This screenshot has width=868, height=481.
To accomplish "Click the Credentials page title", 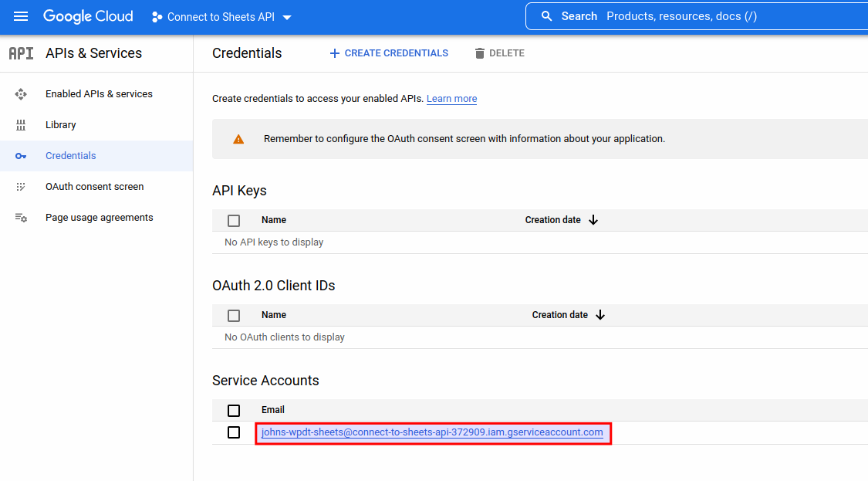I will point(247,53).
